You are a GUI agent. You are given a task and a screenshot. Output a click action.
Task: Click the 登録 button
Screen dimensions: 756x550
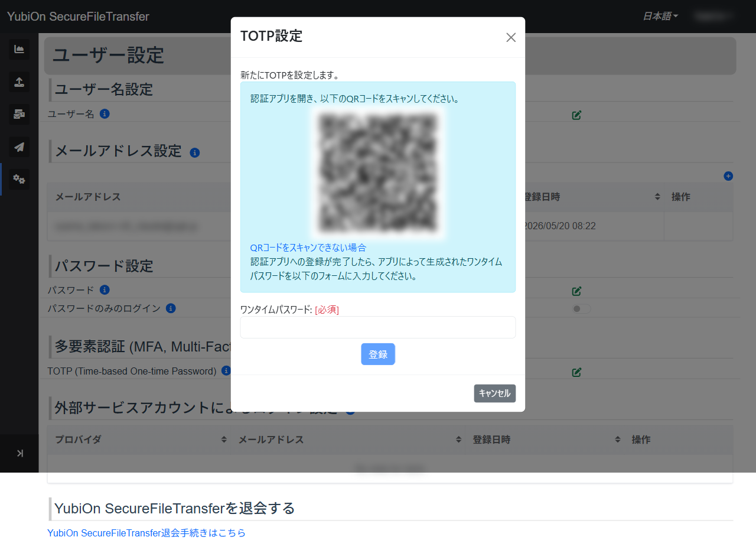[378, 354]
